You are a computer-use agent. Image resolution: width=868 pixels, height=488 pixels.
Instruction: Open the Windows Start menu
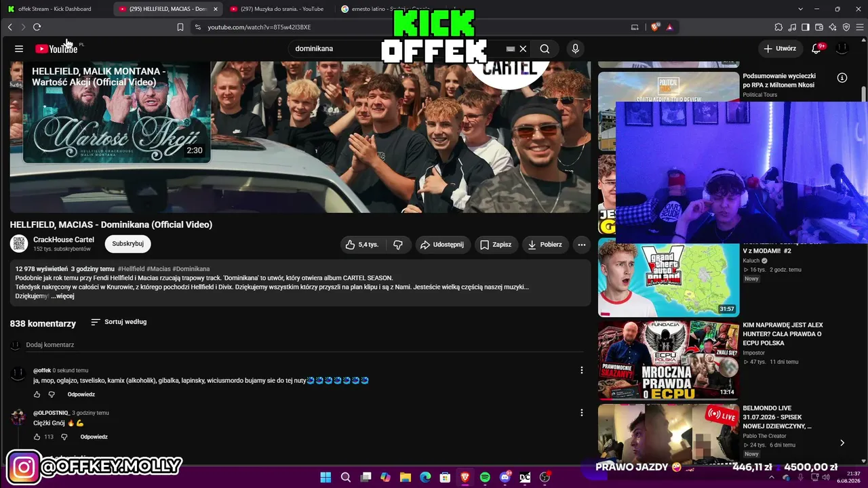325,477
